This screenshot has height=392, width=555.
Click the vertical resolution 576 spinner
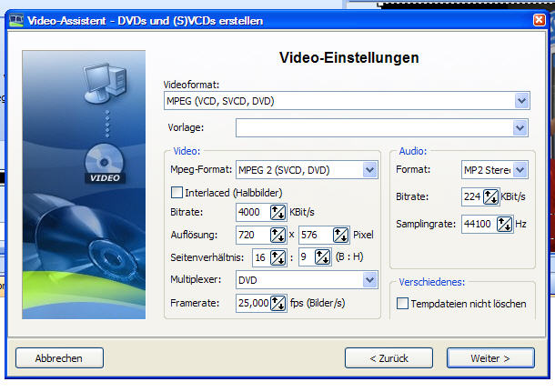pos(342,236)
